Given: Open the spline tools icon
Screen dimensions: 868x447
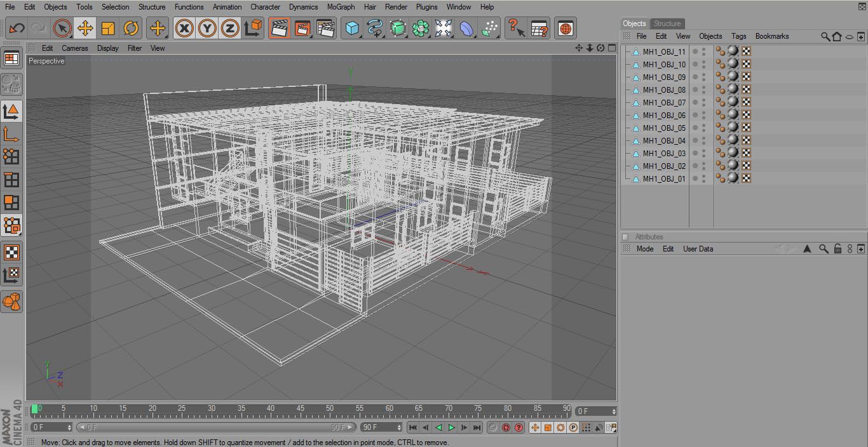Looking at the screenshot, I should [375, 28].
